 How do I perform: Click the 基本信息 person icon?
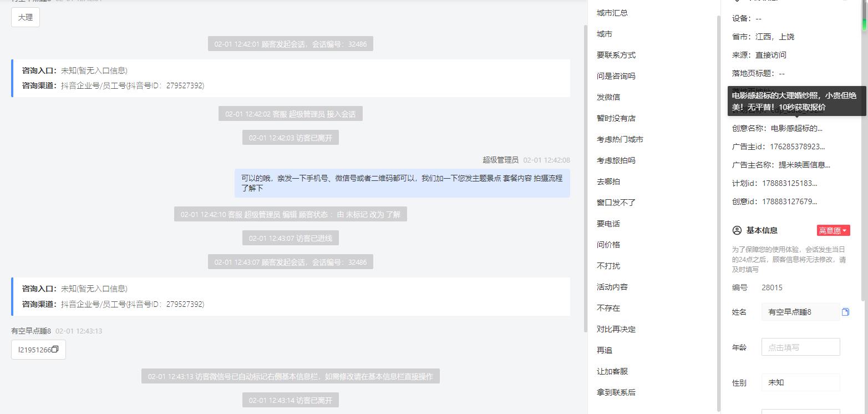pyautogui.click(x=737, y=230)
